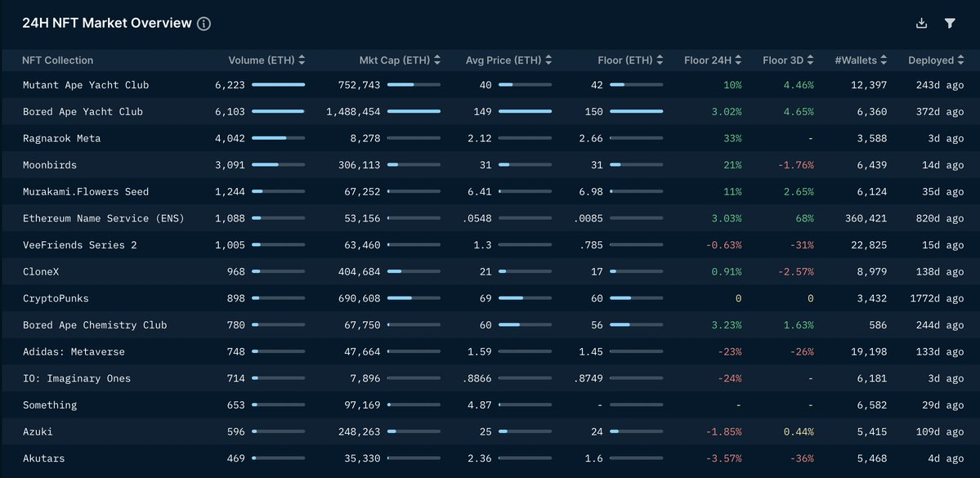Toggle #Wallets column sort order
The height and width of the screenshot is (478, 980).
882,60
